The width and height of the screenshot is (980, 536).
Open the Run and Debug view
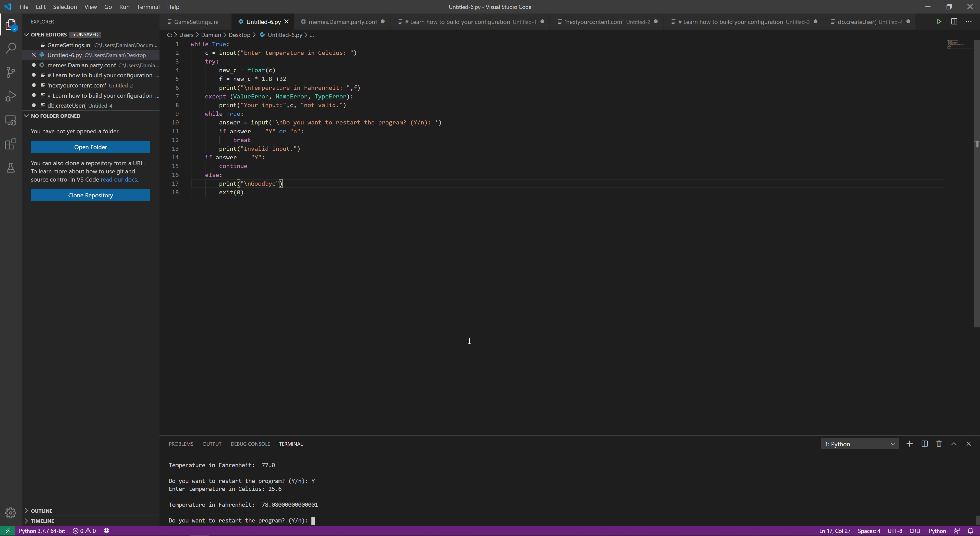[11, 96]
